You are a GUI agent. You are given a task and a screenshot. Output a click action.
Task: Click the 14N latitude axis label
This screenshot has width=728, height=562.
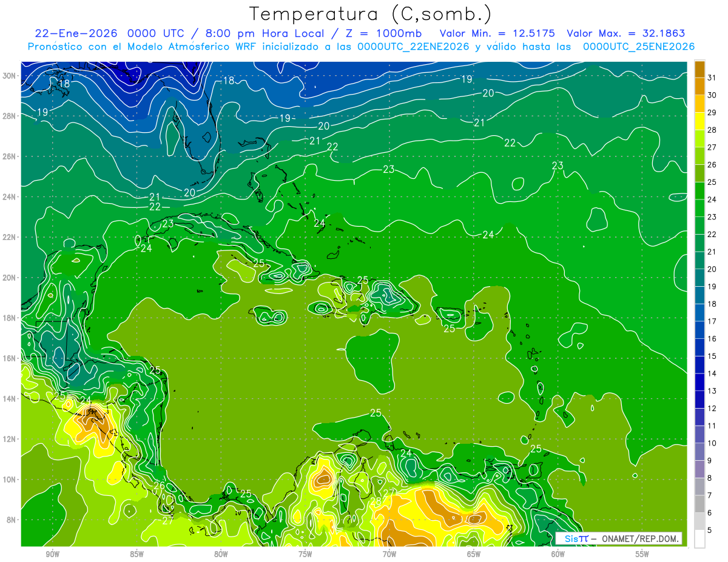pos(10,399)
